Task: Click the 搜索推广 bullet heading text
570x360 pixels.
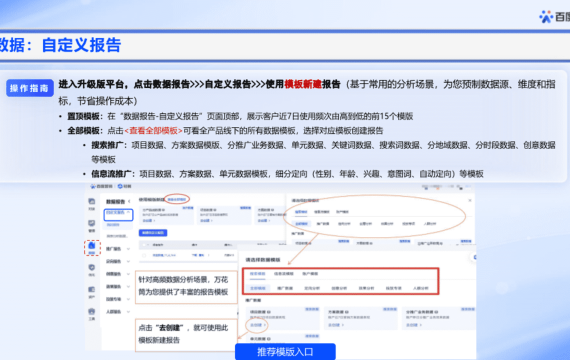Action: 107,145
